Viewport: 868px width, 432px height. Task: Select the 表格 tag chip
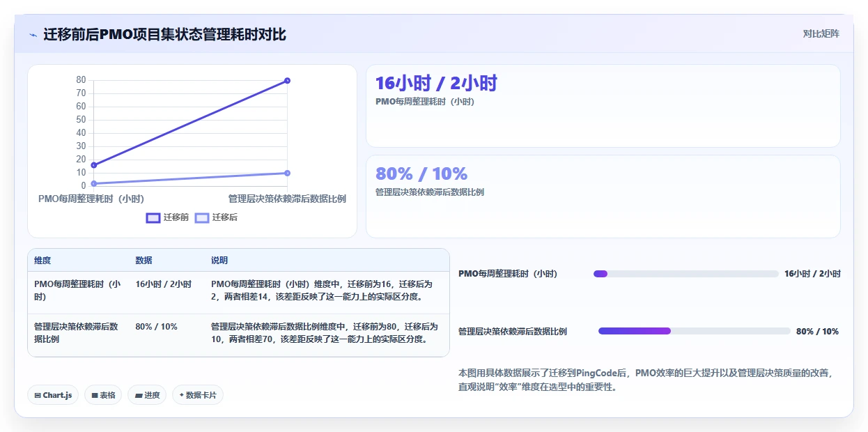(x=103, y=395)
